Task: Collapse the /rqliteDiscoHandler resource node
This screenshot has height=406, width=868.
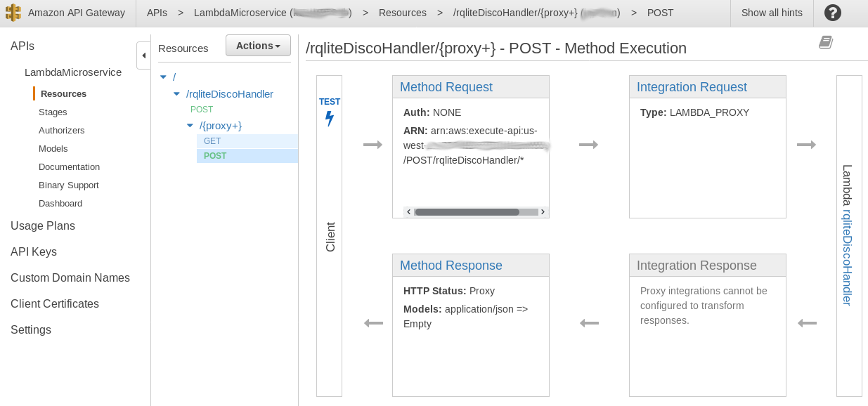Action: (176, 93)
